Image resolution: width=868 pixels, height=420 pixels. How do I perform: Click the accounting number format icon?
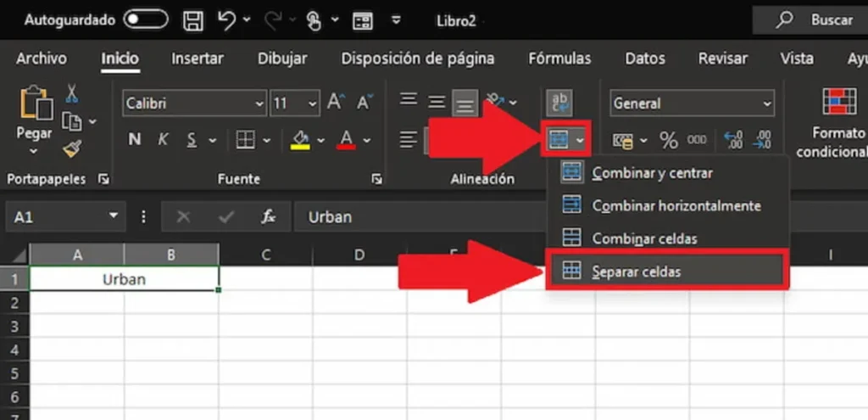[x=623, y=141]
